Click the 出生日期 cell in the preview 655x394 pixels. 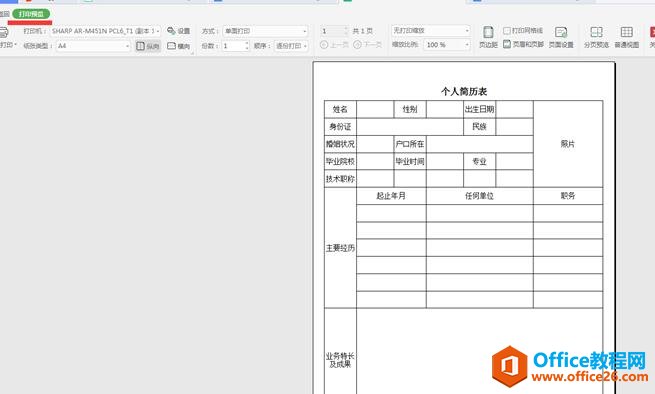[x=479, y=109]
